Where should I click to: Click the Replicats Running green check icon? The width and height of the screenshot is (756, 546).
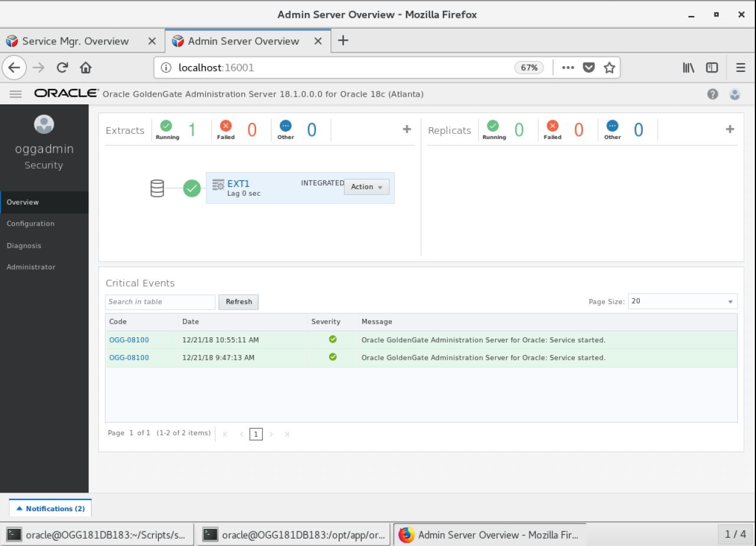click(x=493, y=126)
